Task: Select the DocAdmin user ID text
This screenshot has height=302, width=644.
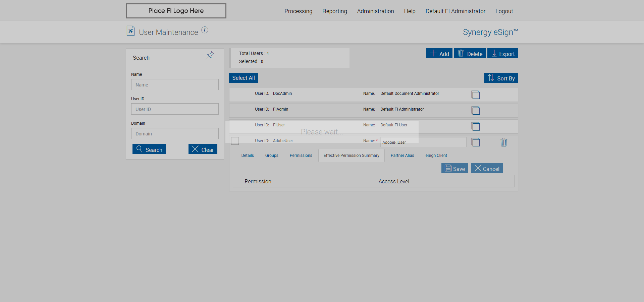Action: [282, 94]
